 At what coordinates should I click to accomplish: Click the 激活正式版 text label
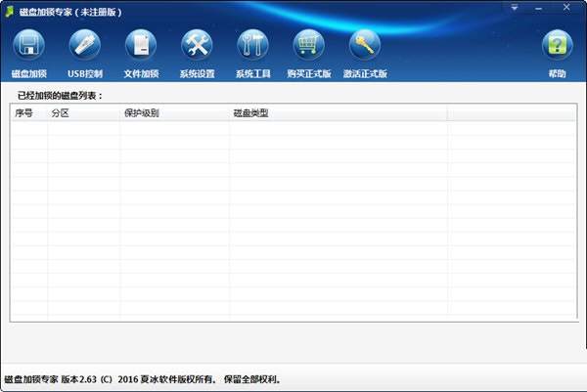[365, 73]
